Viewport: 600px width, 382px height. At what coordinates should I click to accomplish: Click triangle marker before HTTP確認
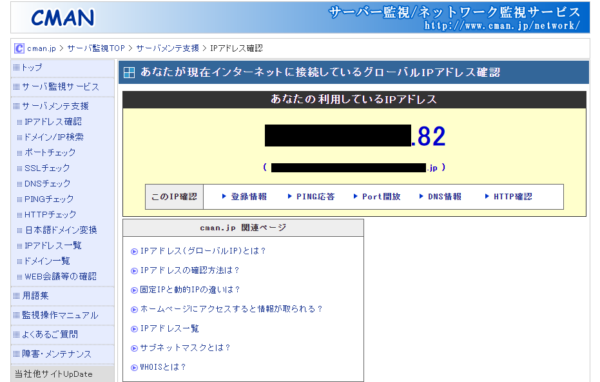[487, 197]
